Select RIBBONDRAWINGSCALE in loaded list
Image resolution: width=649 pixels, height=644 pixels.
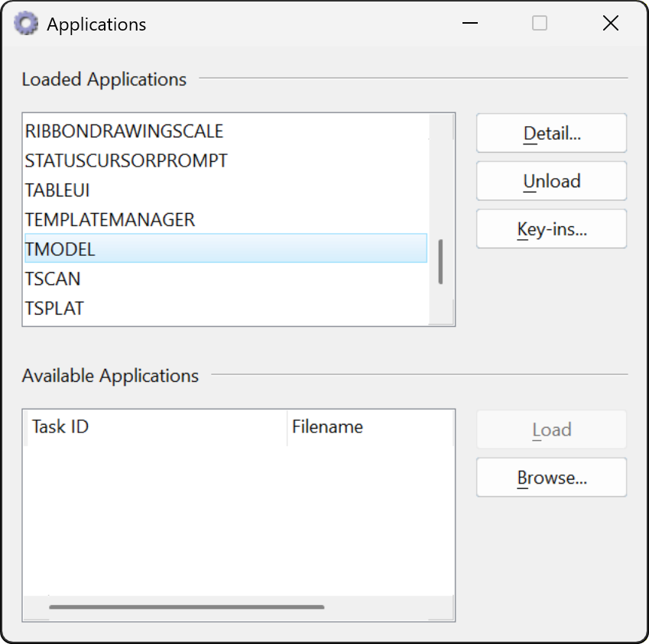pyautogui.click(x=226, y=131)
